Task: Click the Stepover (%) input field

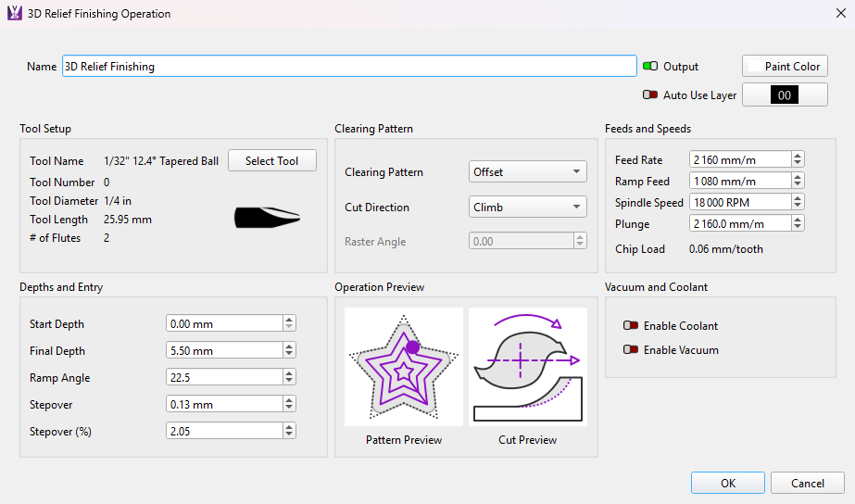Action: pyautogui.click(x=224, y=431)
